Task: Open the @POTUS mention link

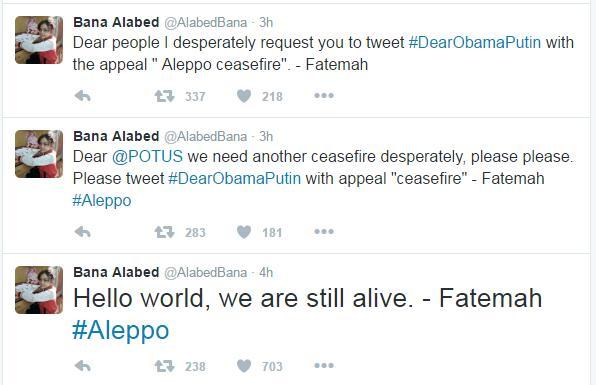Action: (147, 156)
